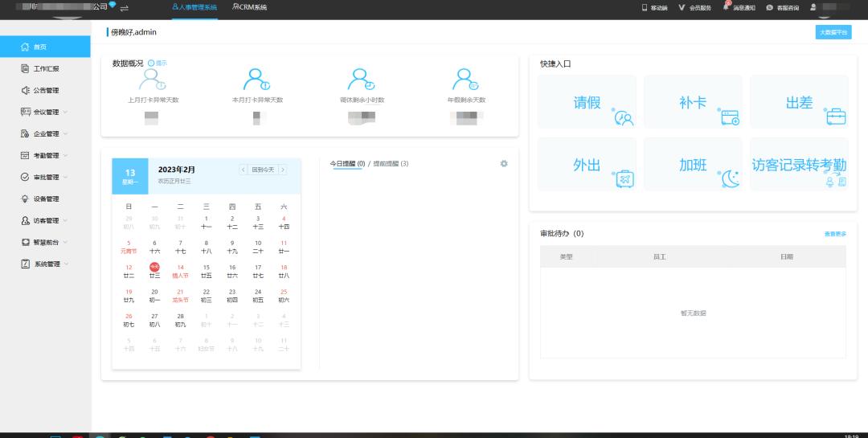Go to next month in calendar
Screen dimensions: 868x438
[x=283, y=170]
